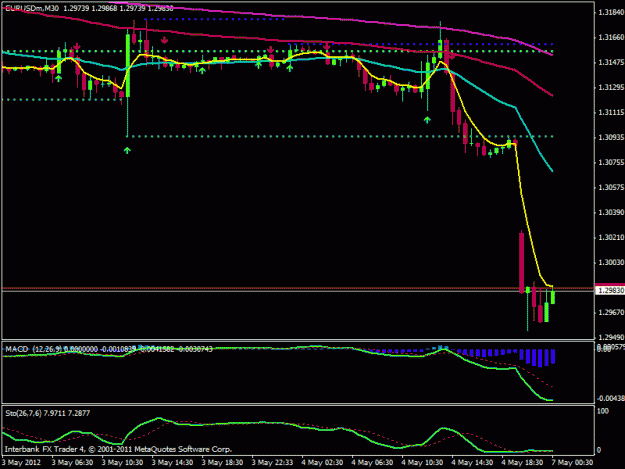Click the 4 May 18:30 time label
The image size is (625, 469).
point(522,463)
